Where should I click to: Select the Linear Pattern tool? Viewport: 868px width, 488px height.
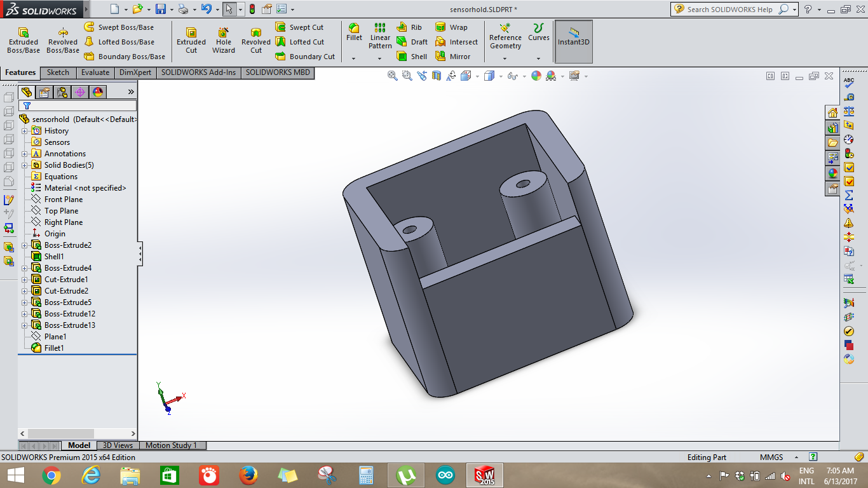[x=380, y=36]
